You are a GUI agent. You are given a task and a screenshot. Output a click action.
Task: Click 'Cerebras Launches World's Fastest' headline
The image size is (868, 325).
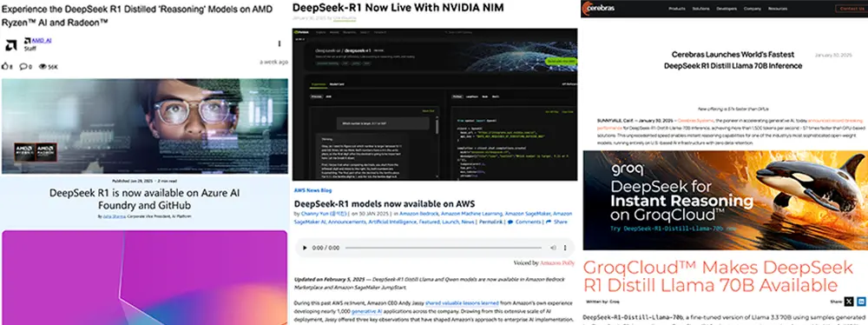733,60
